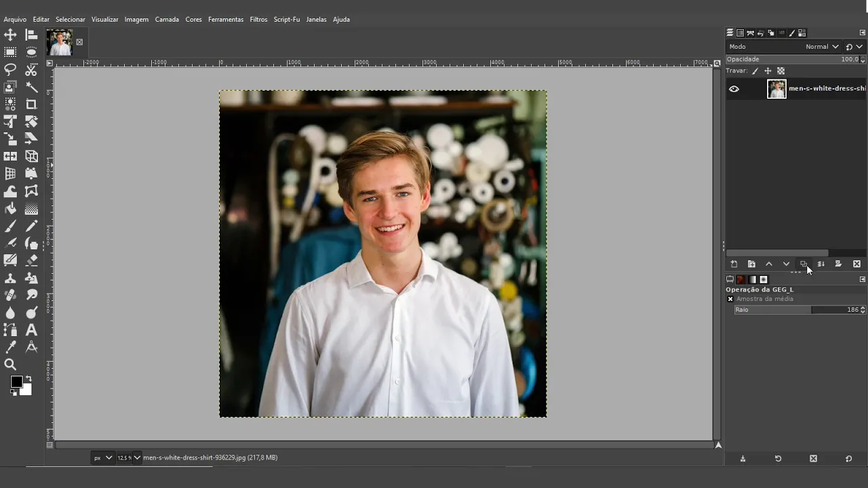Open the Camada menu
Viewport: 868px width, 488px height.
coord(167,20)
